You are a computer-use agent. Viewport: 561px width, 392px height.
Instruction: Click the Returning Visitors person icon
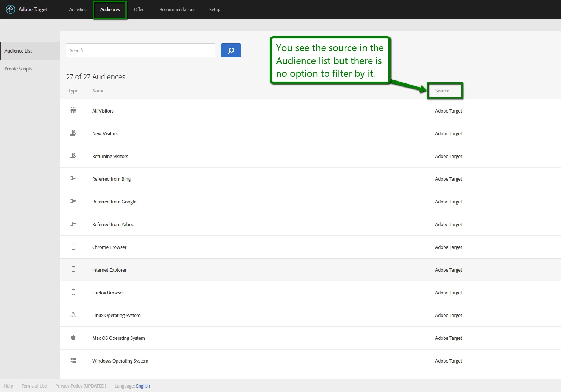pos(73,156)
